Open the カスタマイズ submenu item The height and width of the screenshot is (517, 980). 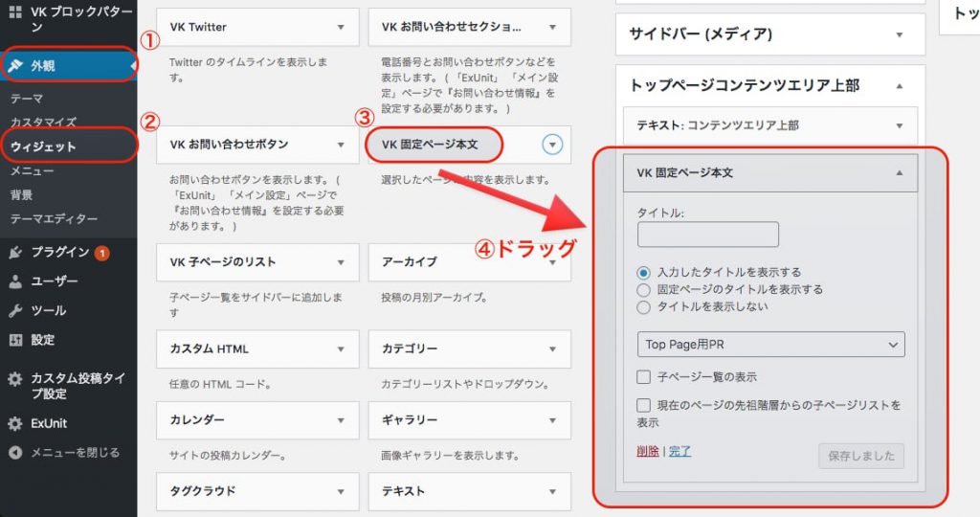tap(43, 122)
